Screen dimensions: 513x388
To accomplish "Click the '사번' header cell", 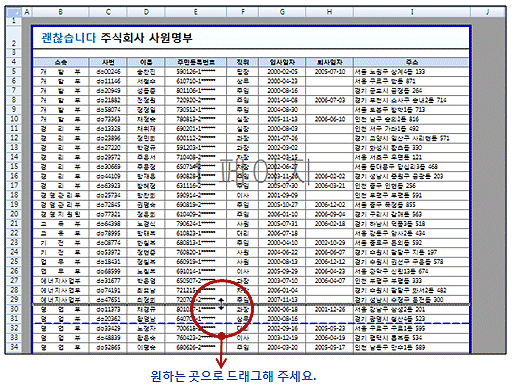I will (108, 62).
